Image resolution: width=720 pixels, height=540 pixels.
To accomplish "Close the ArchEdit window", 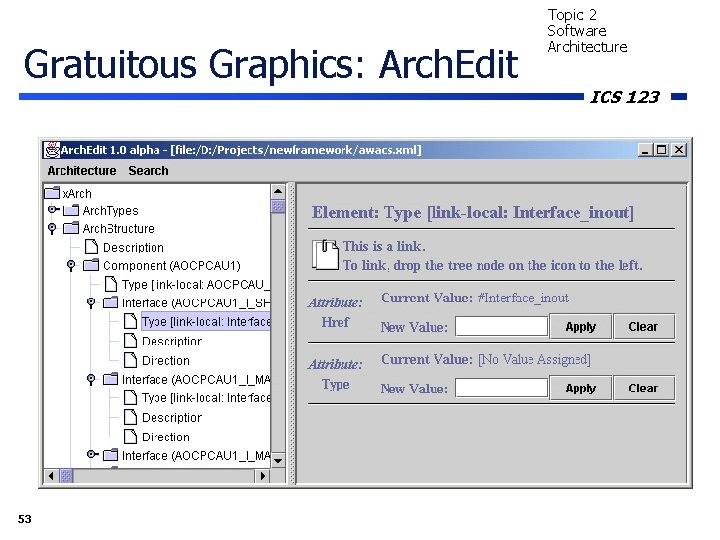I will click(x=679, y=150).
